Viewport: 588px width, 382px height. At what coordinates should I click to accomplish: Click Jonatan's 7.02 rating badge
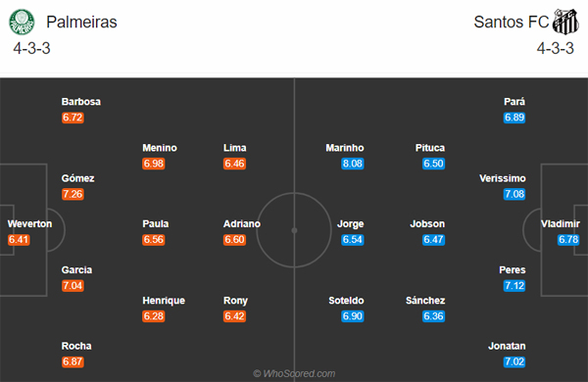(x=514, y=361)
